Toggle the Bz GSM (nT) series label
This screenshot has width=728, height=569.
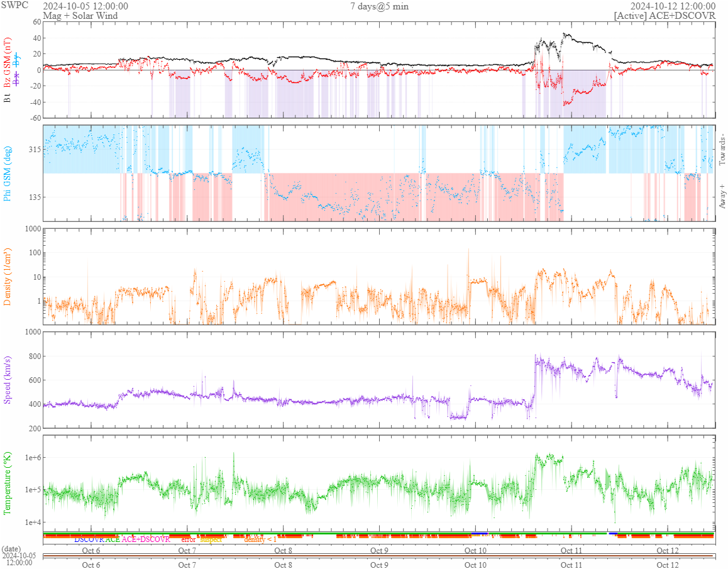click(7, 63)
